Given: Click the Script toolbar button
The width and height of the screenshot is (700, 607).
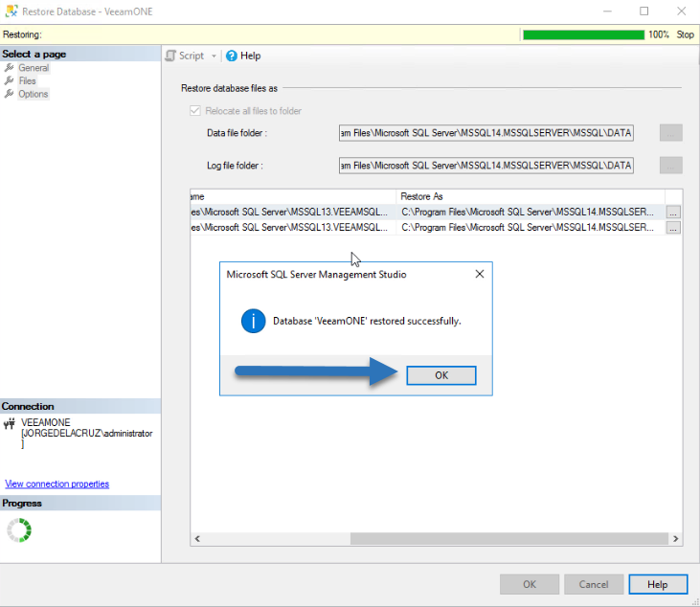Looking at the screenshot, I should pos(191,56).
